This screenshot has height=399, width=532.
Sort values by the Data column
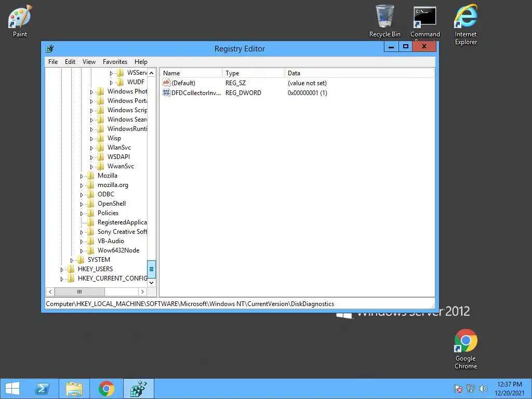click(x=360, y=73)
